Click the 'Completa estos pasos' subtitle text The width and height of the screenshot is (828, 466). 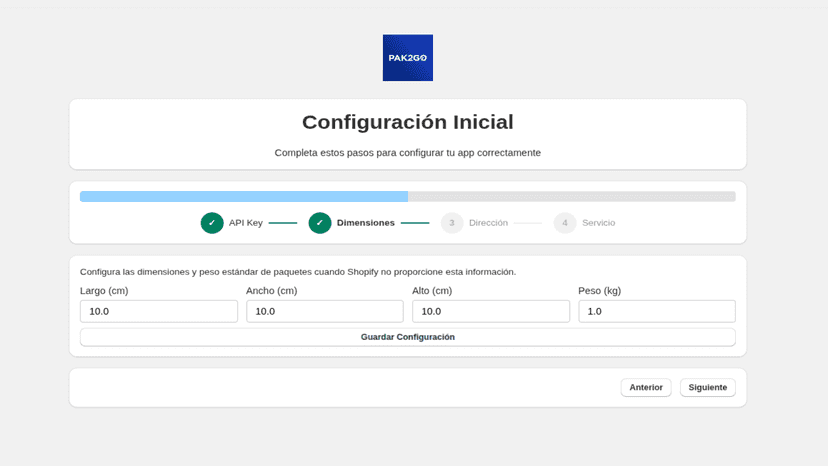pyautogui.click(x=408, y=153)
